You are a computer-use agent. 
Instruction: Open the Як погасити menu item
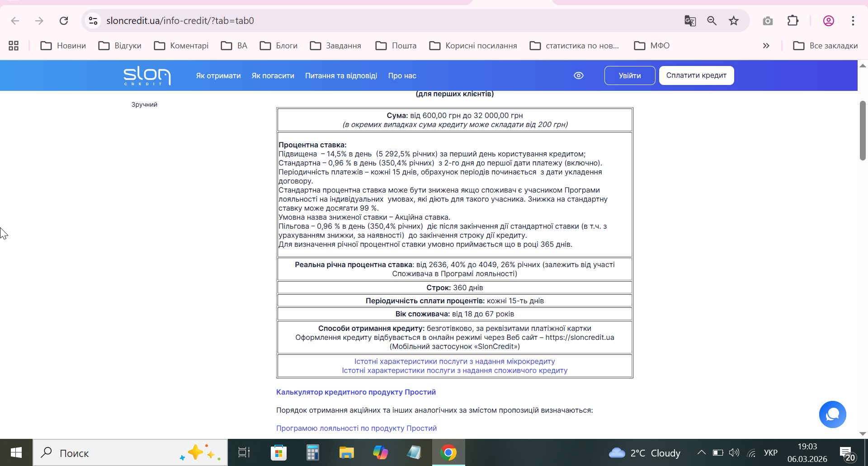[273, 76]
